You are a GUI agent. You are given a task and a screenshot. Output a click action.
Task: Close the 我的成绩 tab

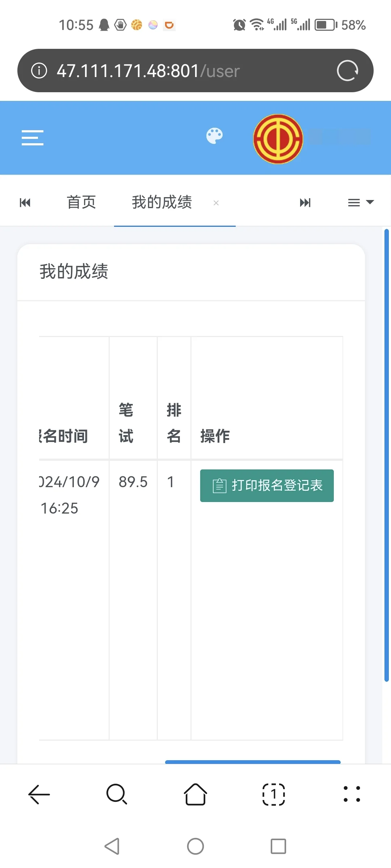coord(216,203)
